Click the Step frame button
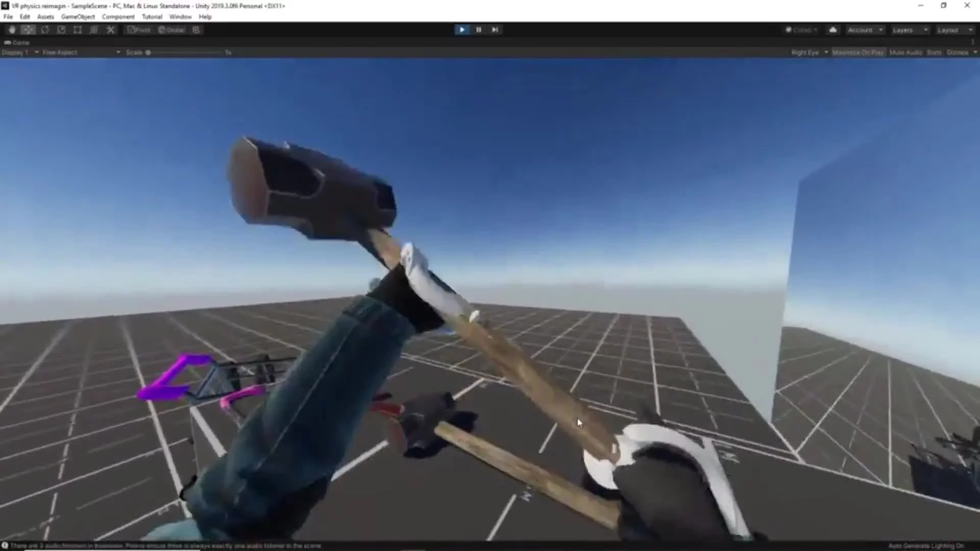This screenshot has width=980, height=551. point(495,30)
